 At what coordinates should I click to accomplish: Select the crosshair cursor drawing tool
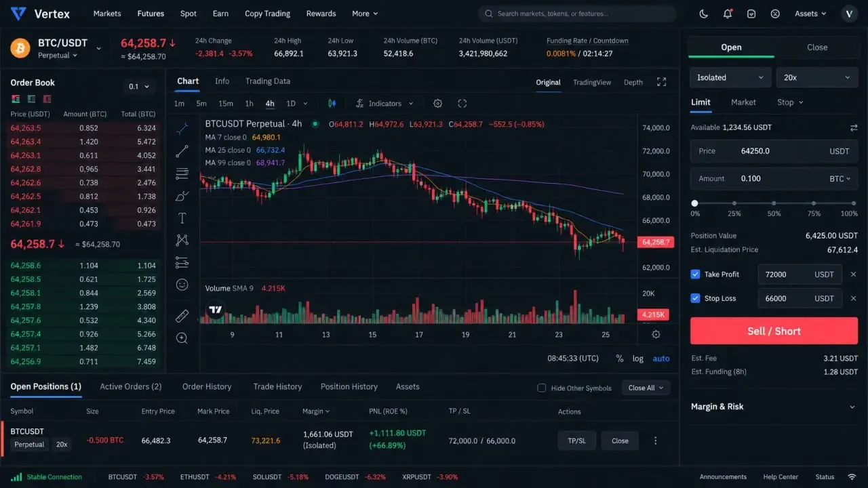[182, 129]
